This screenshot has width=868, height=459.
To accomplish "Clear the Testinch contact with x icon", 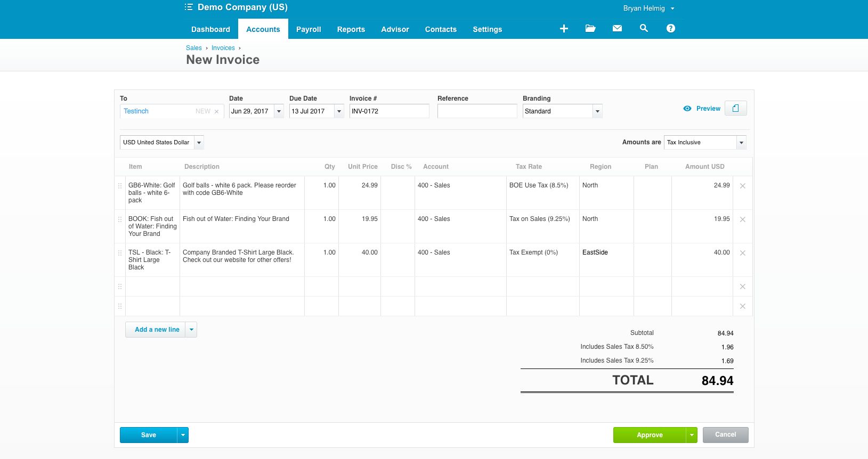I will coord(216,112).
